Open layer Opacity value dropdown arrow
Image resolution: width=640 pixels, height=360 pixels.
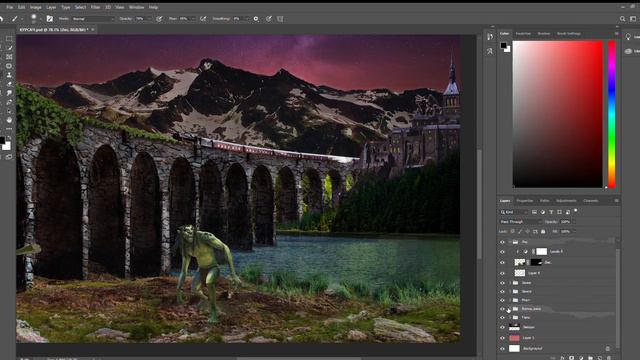point(575,222)
